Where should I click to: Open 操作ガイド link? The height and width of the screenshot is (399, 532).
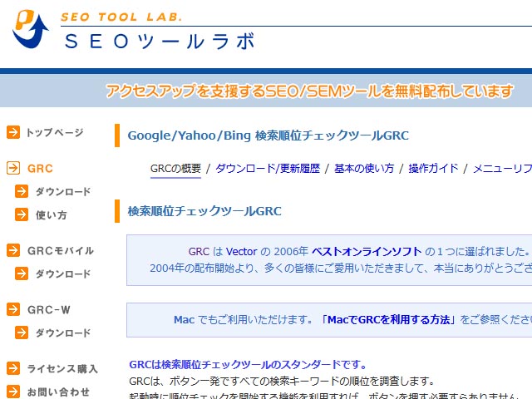point(433,168)
